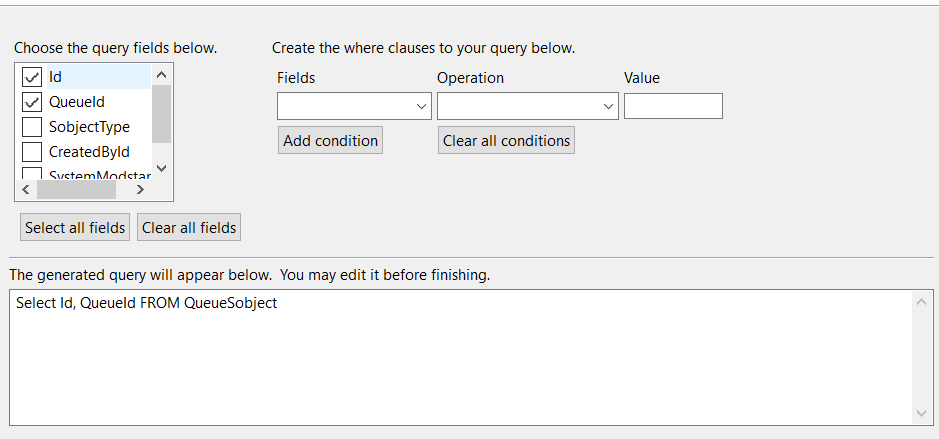The height and width of the screenshot is (439, 939).
Task: Click inside the generated query text area
Action: [x=460, y=358]
